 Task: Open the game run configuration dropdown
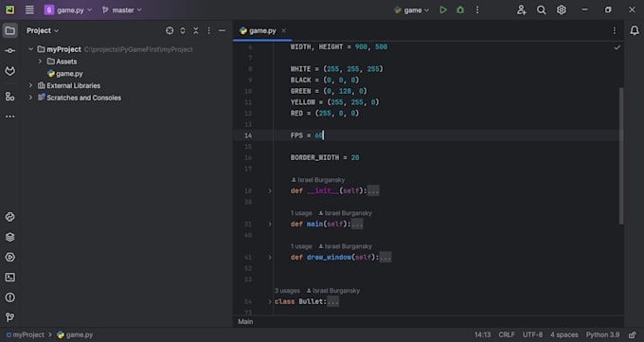412,9
